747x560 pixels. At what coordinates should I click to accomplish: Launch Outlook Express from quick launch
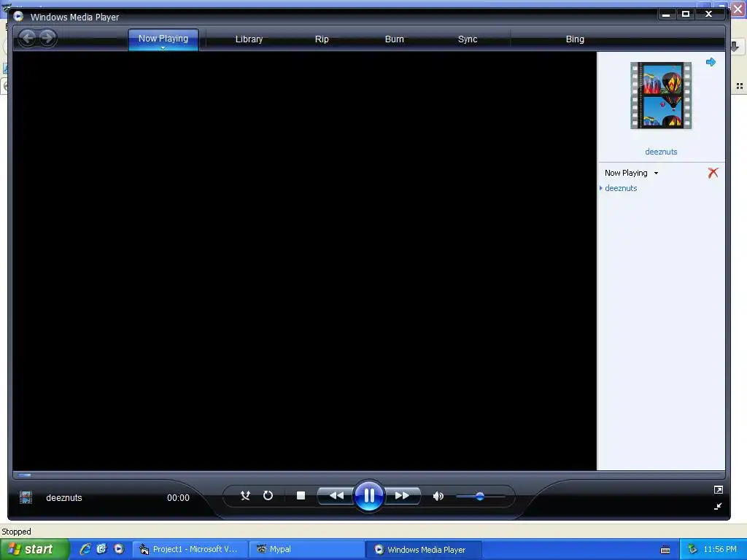click(101, 549)
